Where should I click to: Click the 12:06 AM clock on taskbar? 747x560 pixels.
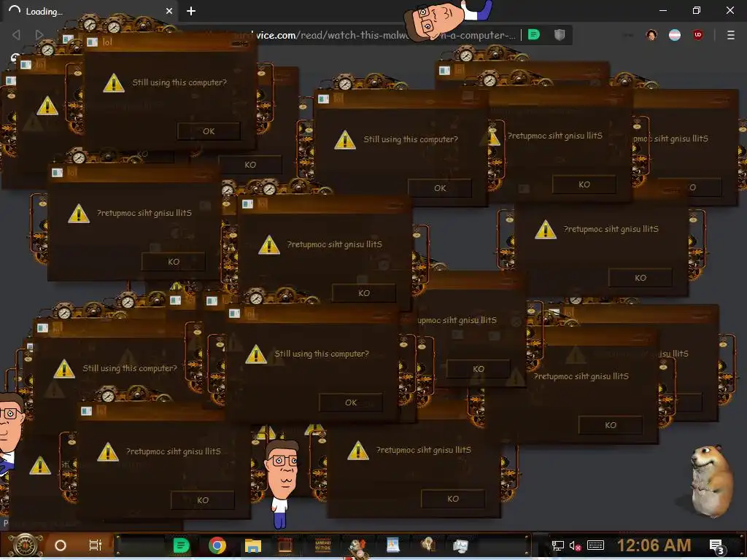[654, 545]
